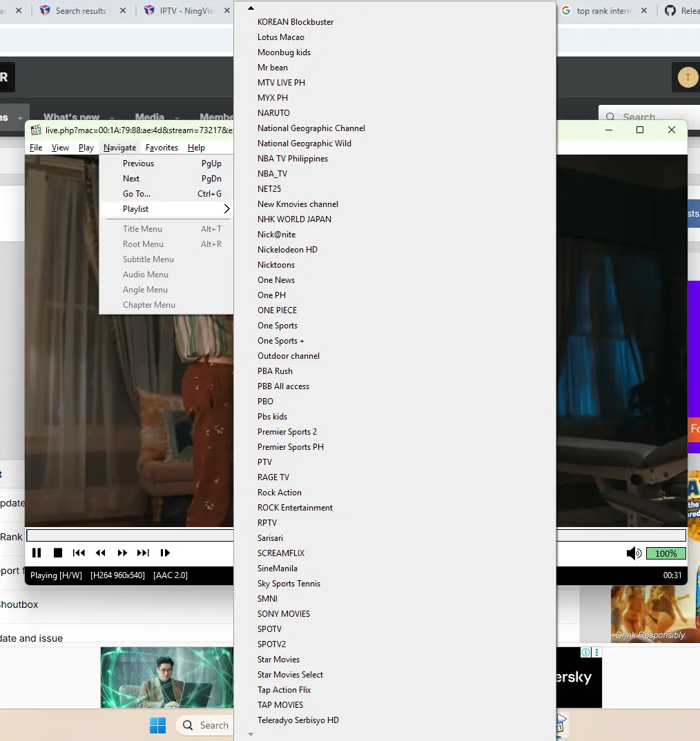Select NHK WORLD JAPAN channel
The width and height of the screenshot is (700, 741).
click(294, 219)
